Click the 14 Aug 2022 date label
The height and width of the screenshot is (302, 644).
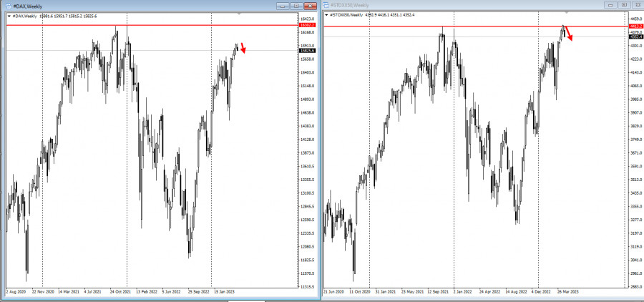[516, 291]
